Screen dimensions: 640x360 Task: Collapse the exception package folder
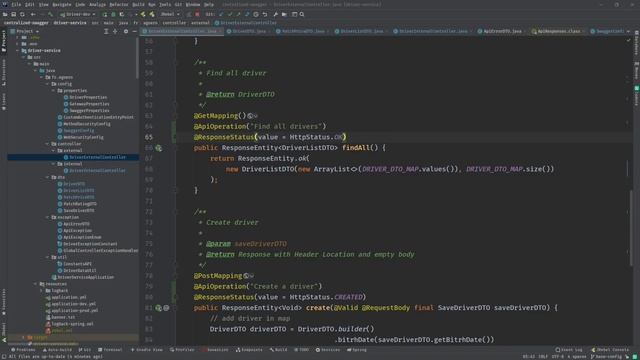coord(48,217)
